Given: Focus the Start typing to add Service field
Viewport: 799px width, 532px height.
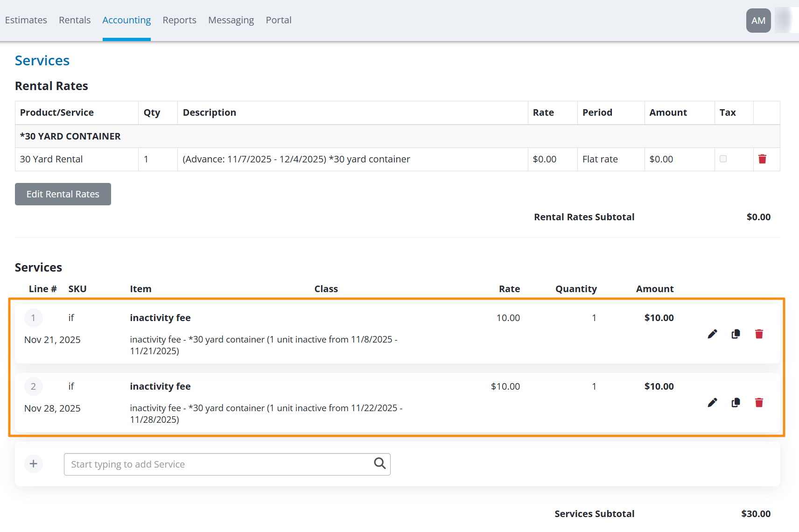Looking at the screenshot, I should (x=227, y=464).
